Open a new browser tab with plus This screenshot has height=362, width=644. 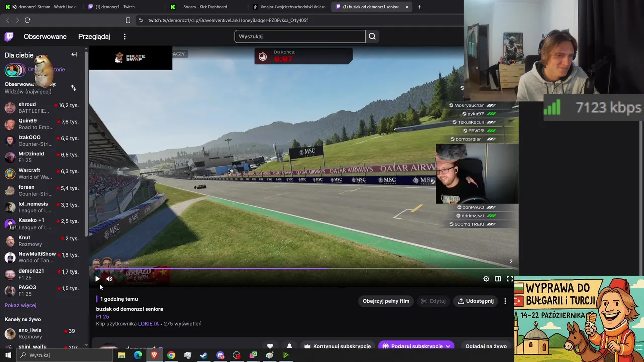pyautogui.click(x=419, y=7)
